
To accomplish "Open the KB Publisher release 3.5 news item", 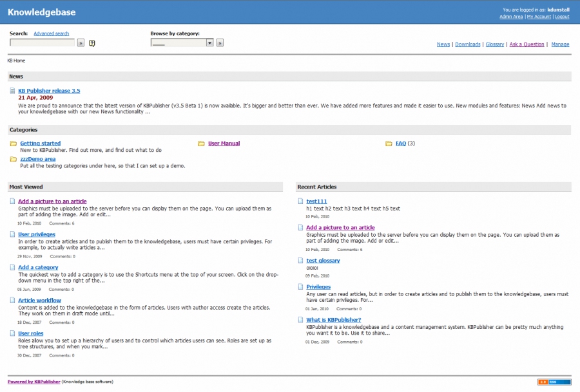I will pyautogui.click(x=49, y=91).
